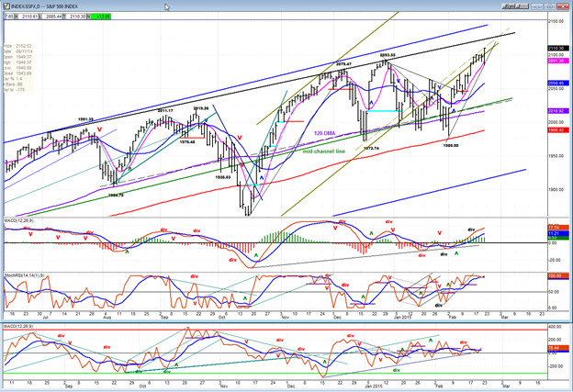Click the magenta 2091.30 moving average tag
This screenshot has height=392, width=573.
558,61
